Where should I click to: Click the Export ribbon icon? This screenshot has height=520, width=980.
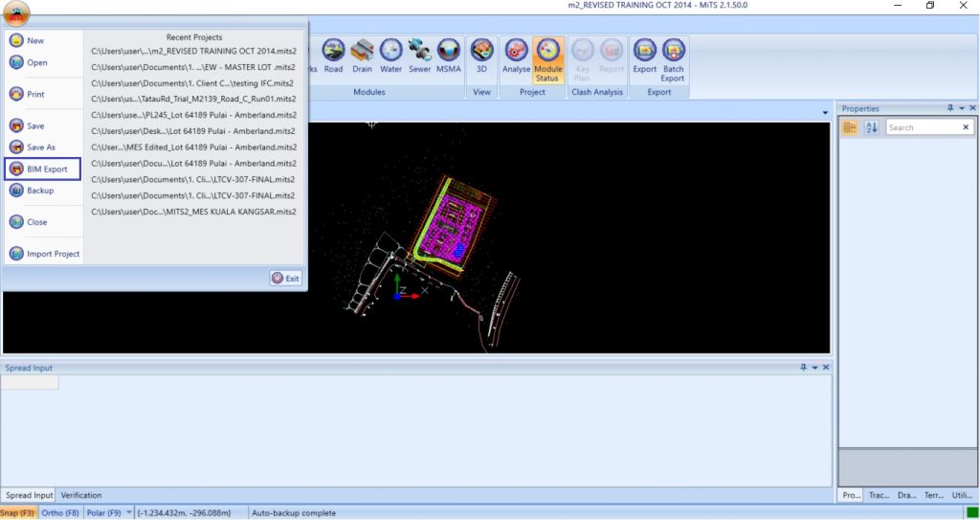(644, 57)
